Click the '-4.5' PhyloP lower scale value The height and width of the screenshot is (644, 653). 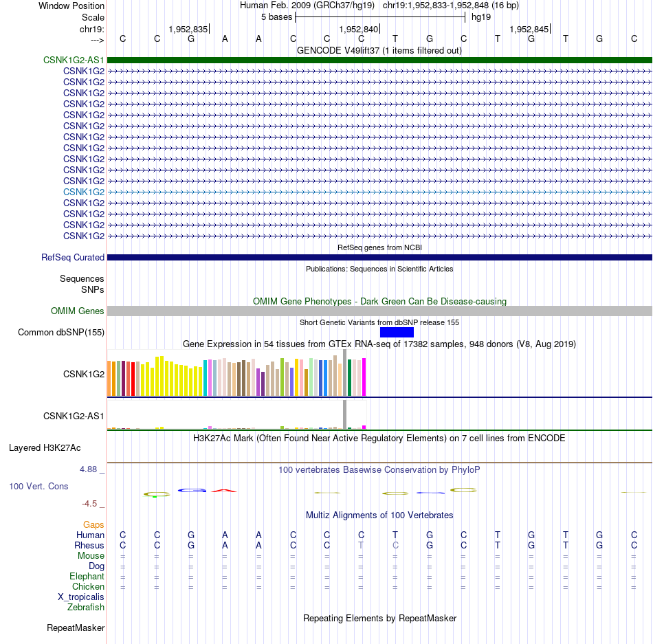(89, 504)
